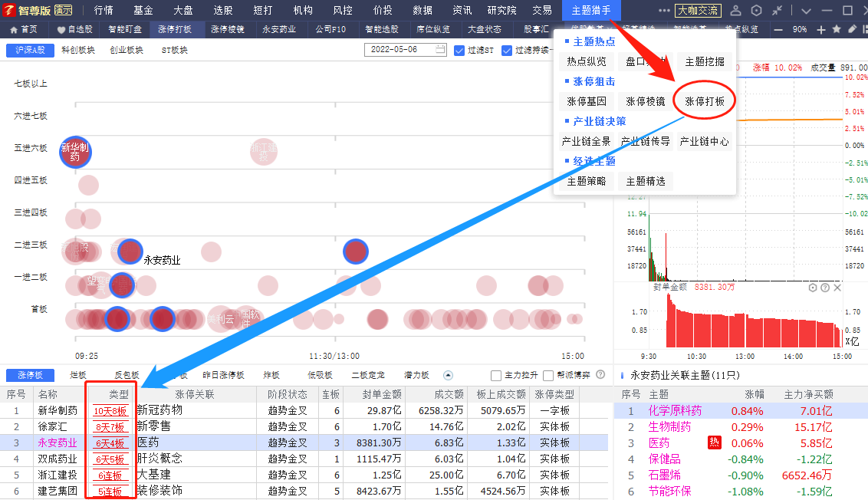Choose 主题策略 in the dropdown panel
Screen dimensions: 868x500
pos(587,181)
